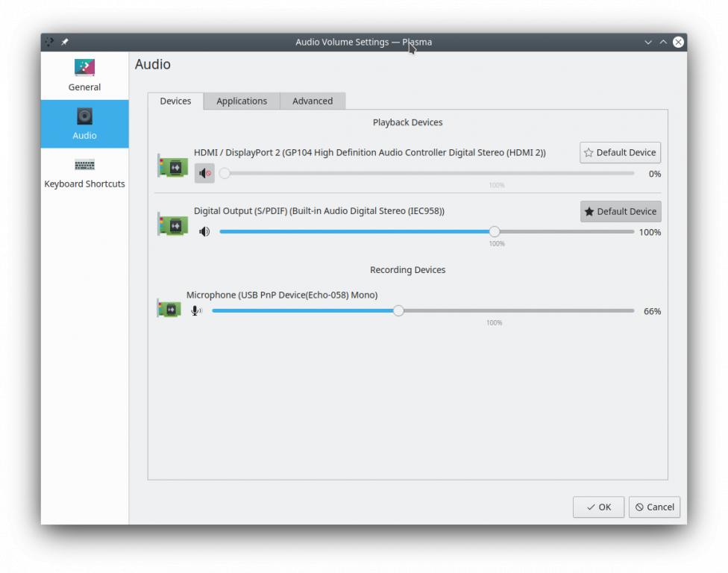Click the Microphone volume slider handle
The height and width of the screenshot is (573, 728).
[398, 311]
